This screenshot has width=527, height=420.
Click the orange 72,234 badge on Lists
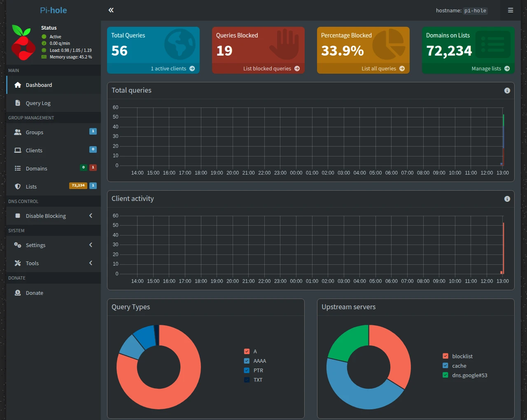pos(78,185)
